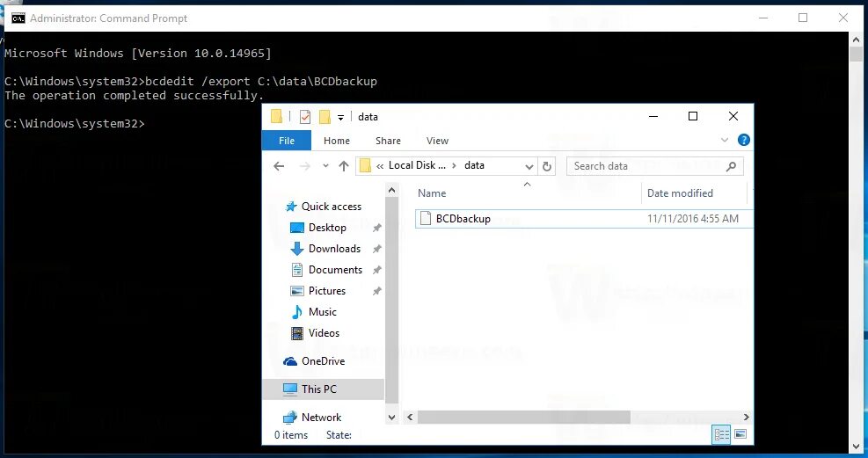
Task: Click navigation pane scroll up arrow
Action: click(x=392, y=190)
